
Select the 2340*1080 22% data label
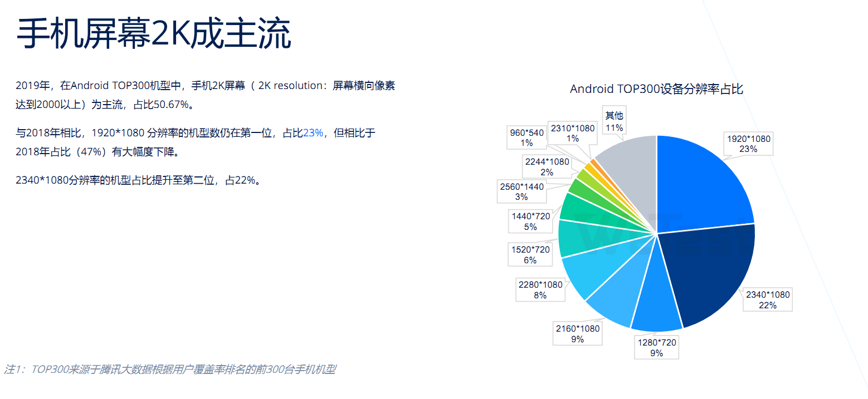[767, 299]
